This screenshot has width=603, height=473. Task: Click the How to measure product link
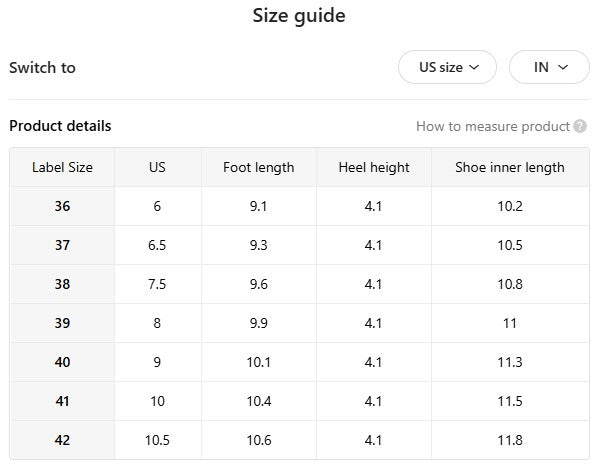point(493,127)
